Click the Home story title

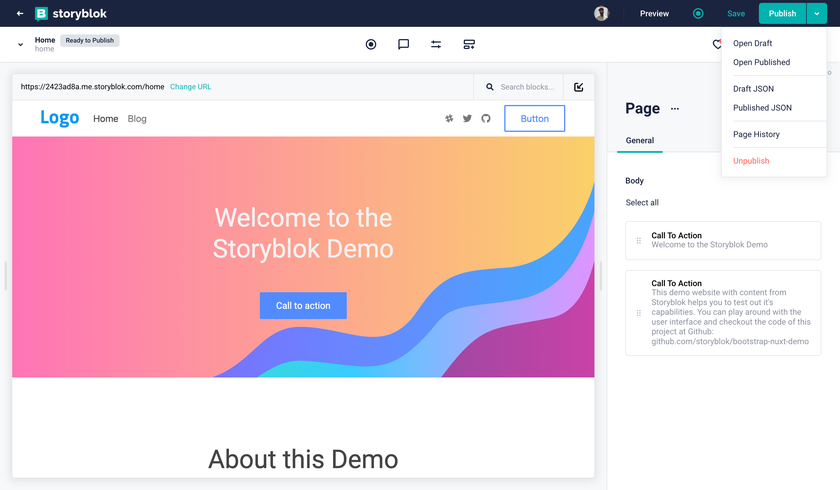(45, 40)
